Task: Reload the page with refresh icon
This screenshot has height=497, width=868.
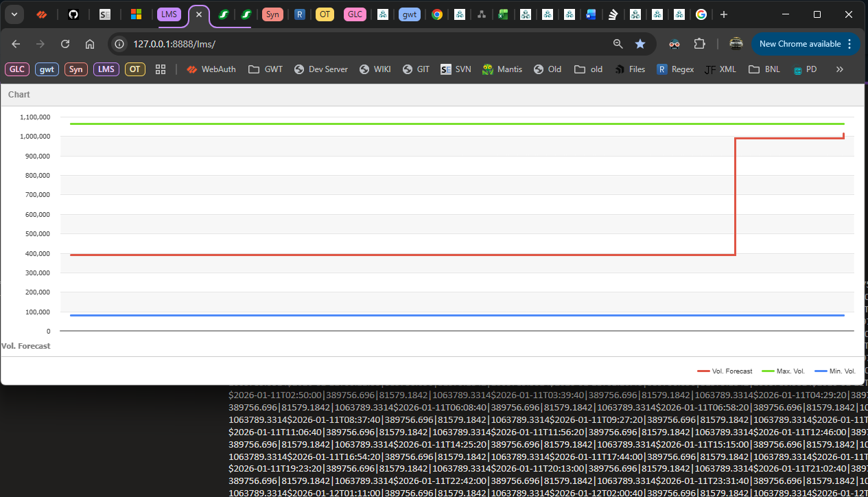Action: 65,44
